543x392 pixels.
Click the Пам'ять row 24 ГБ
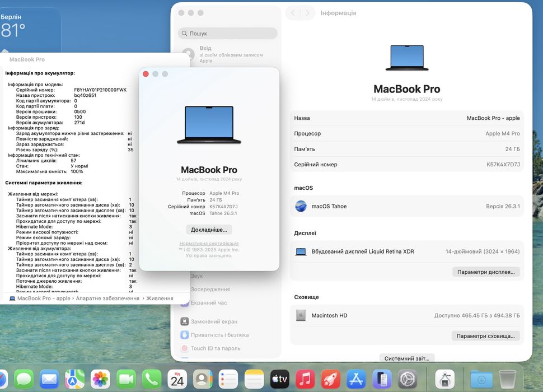(407, 149)
